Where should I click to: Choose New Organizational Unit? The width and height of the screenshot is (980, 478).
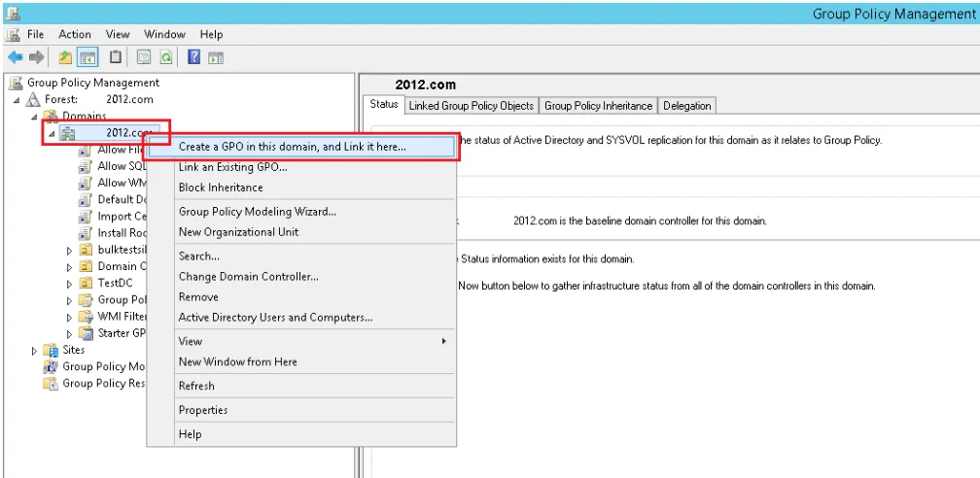pyautogui.click(x=301, y=232)
